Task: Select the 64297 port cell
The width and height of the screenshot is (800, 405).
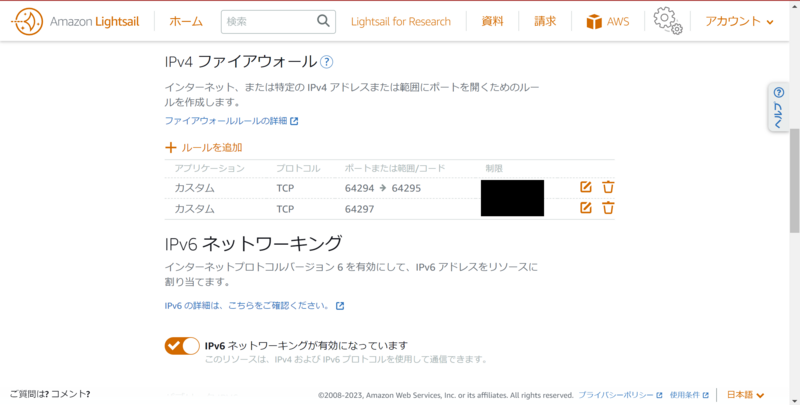Action: coord(359,209)
